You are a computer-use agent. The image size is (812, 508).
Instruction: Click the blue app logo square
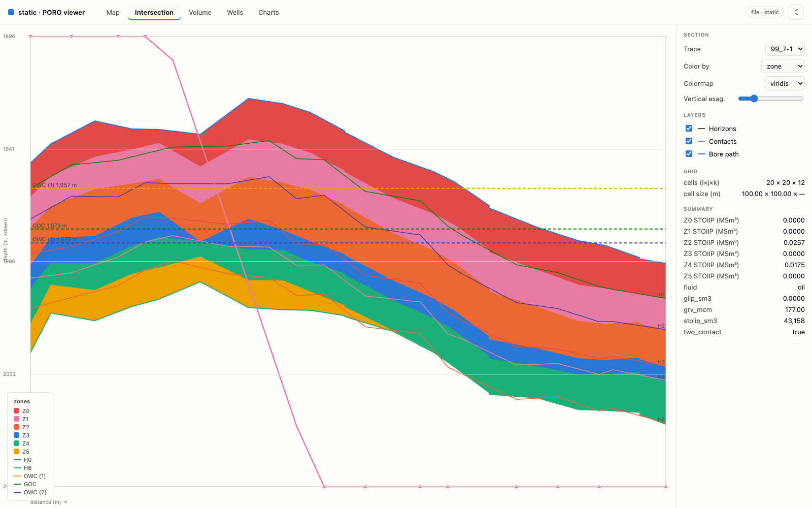tap(11, 12)
